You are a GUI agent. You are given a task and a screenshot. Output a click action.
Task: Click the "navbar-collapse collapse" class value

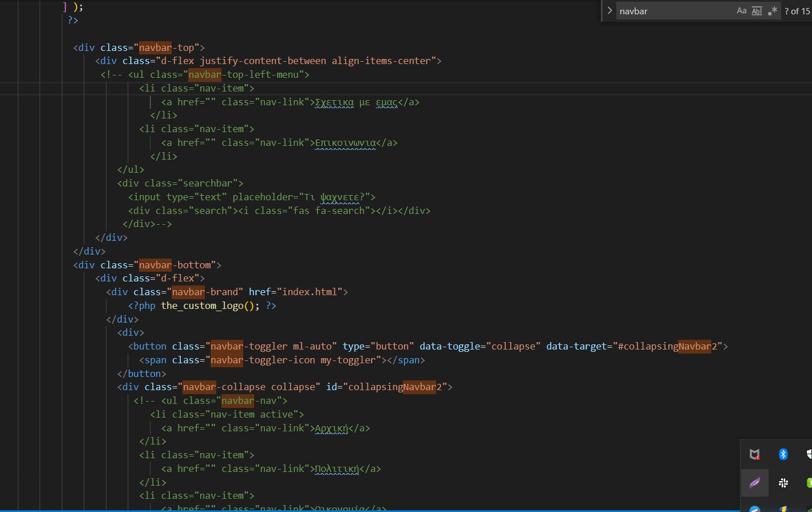coord(249,387)
